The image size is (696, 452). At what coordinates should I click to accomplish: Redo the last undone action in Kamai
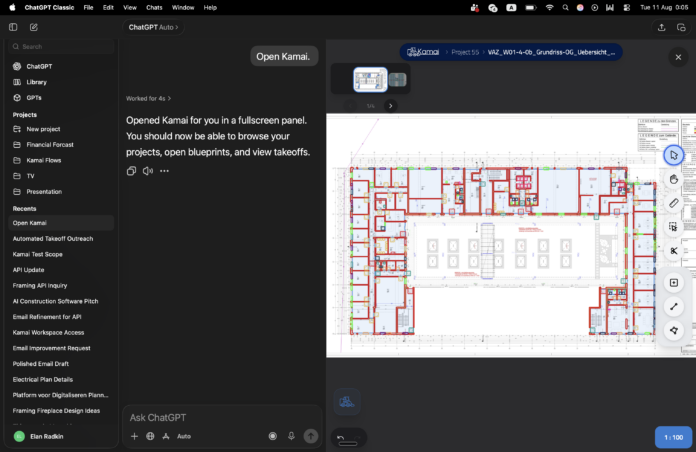pyautogui.click(x=357, y=438)
